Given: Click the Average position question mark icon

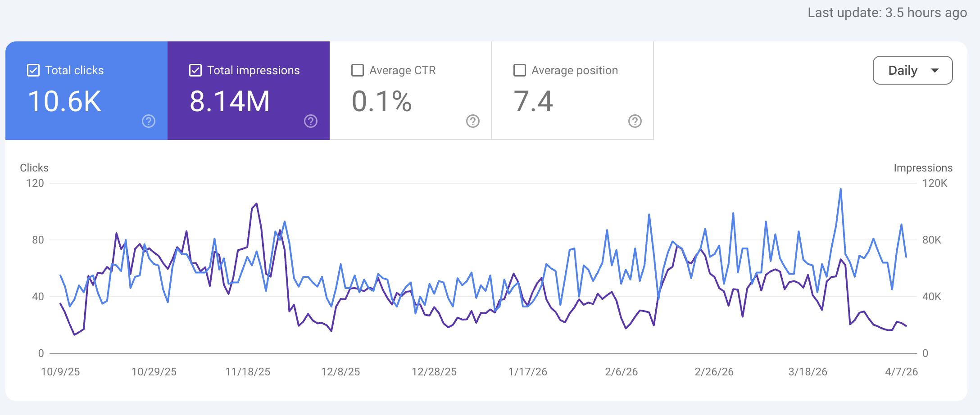Looking at the screenshot, I should 634,121.
